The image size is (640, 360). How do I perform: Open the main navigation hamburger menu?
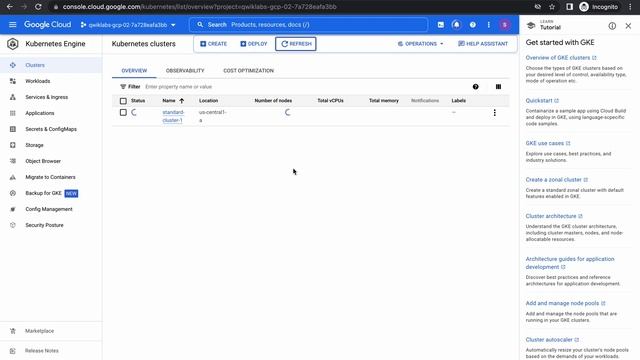click(13, 24)
